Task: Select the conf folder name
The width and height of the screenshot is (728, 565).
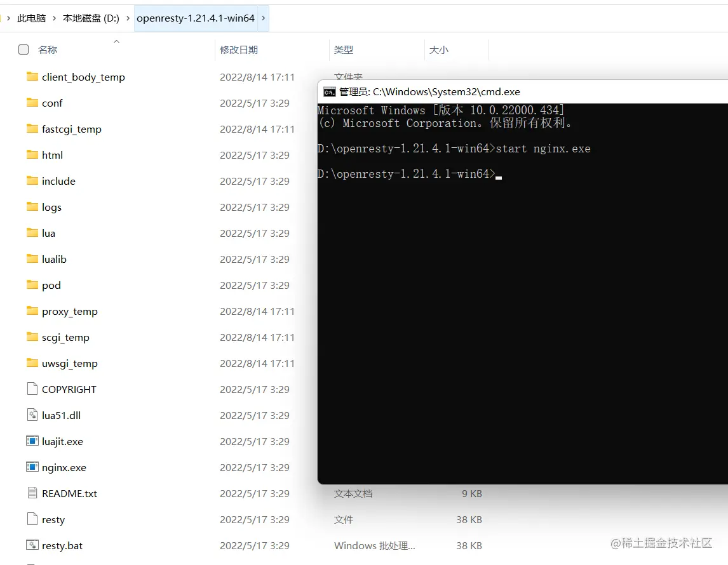Action: click(52, 103)
